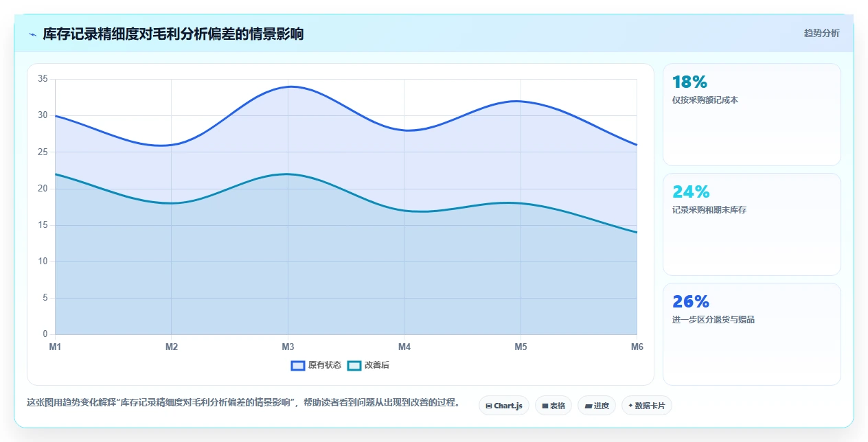The height and width of the screenshot is (442, 868).
Task: Click the Chart.js tag
Action: click(x=503, y=406)
